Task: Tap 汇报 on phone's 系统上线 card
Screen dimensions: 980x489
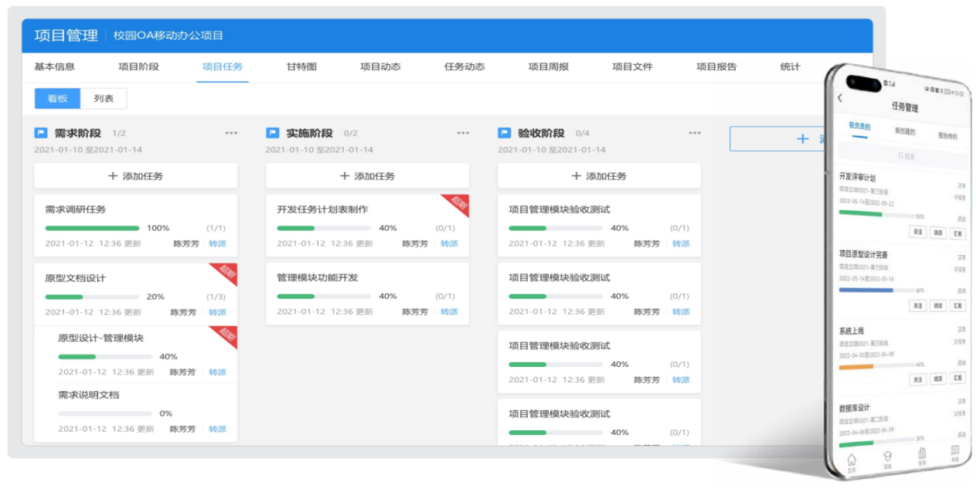Action: [x=958, y=379]
